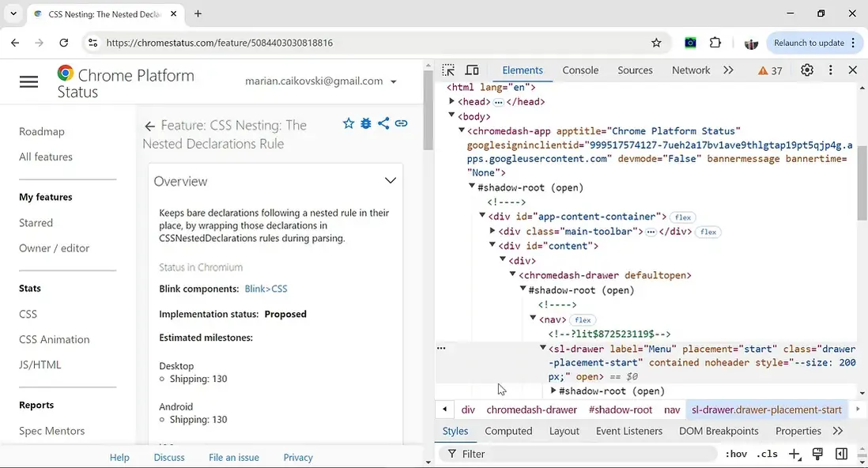868x468 pixels.
Task: Star this feature with the star icon
Action: [x=349, y=123]
